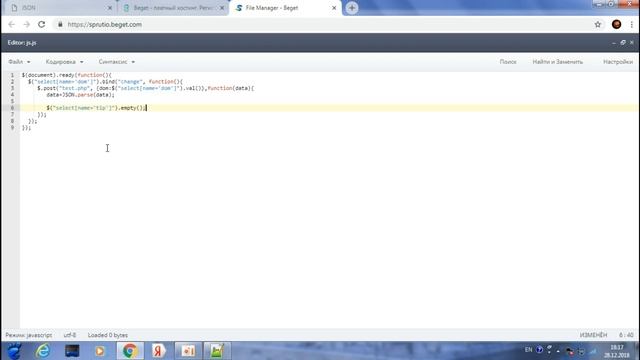Image resolution: width=640 pixels, height=360 pixels.
Task: Click line number 9 in the gutter
Action: click(12, 127)
